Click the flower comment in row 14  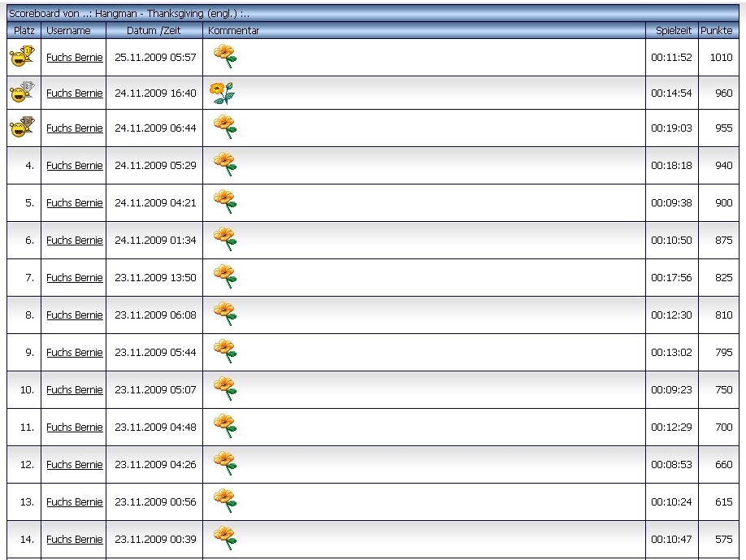(225, 538)
